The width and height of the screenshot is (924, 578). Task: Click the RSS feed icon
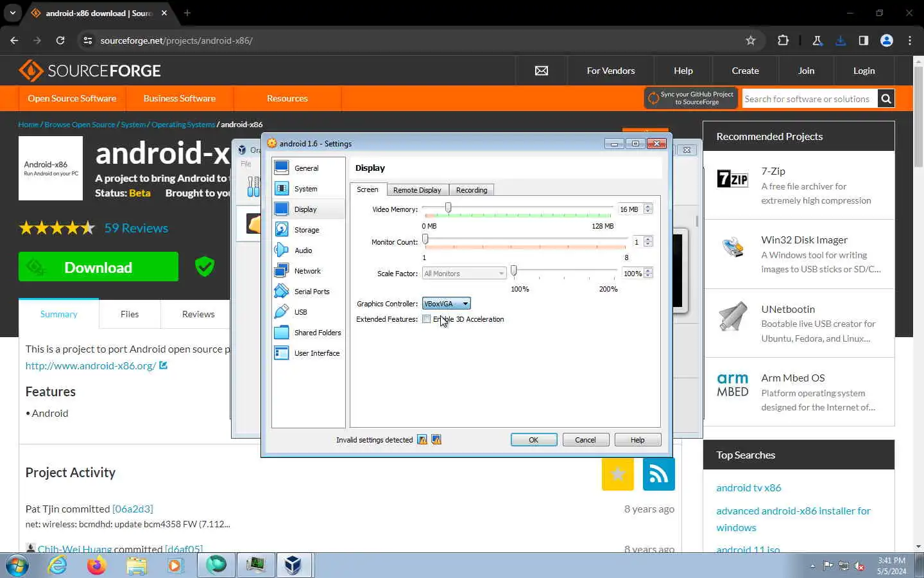click(x=658, y=474)
